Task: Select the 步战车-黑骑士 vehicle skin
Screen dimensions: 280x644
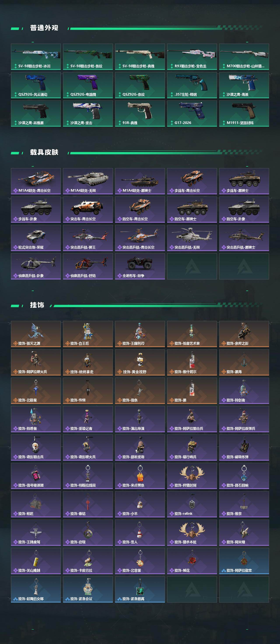Action: (x=244, y=181)
